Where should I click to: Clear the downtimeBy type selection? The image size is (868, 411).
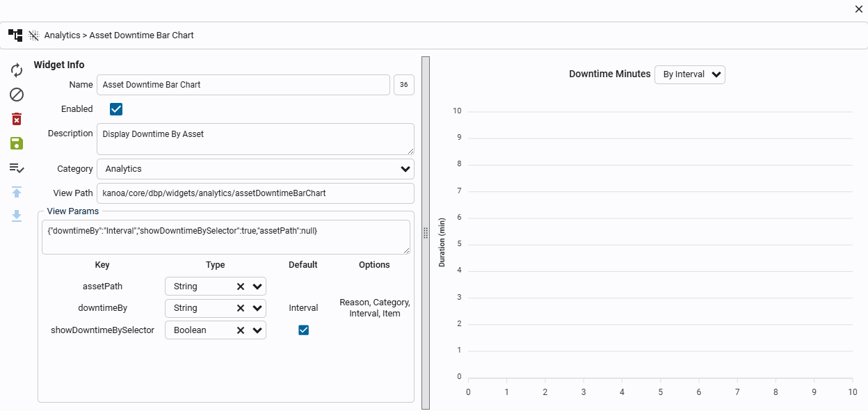point(241,308)
